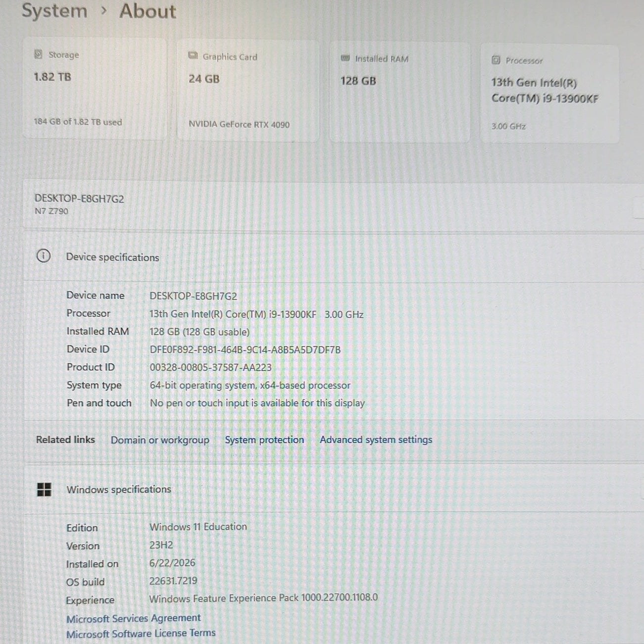644x644 pixels.
Task: Expand the Windows specifications section header
Action: click(334, 489)
